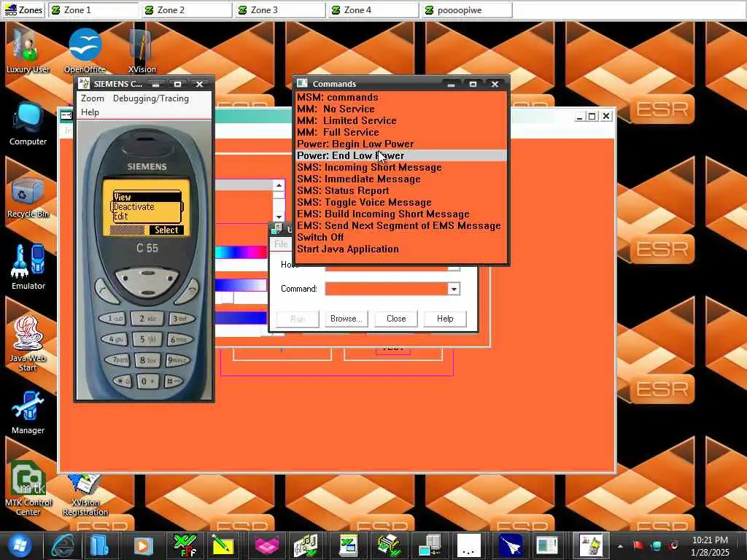Image resolution: width=747 pixels, height=560 pixels.
Task: Click Select softkey on phone screen
Action: click(166, 230)
